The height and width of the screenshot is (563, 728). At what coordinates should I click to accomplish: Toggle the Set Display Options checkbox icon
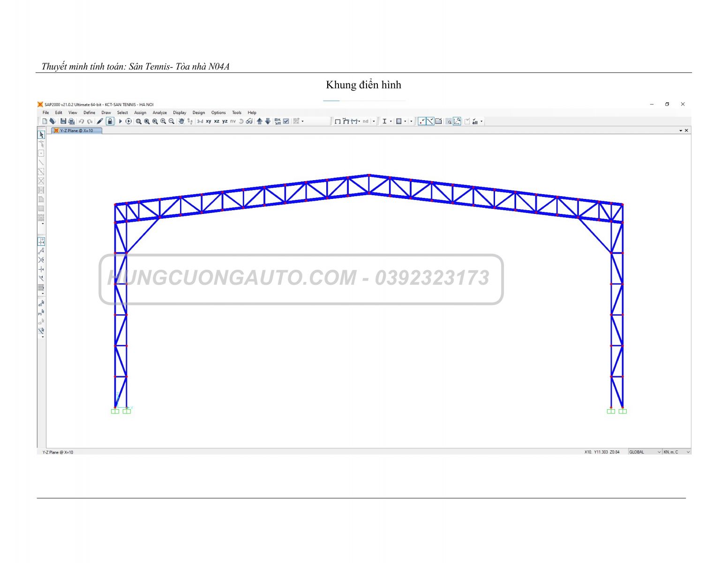pyautogui.click(x=286, y=122)
